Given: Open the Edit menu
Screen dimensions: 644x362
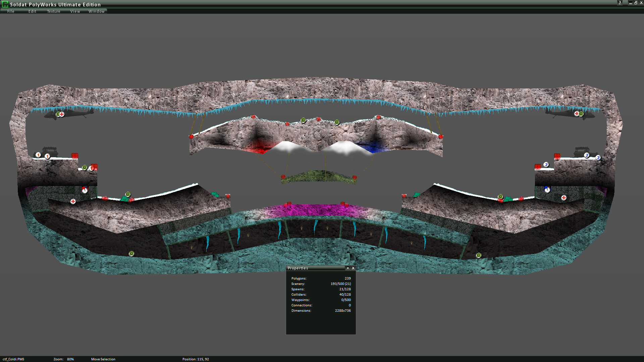Looking at the screenshot, I should tap(32, 11).
